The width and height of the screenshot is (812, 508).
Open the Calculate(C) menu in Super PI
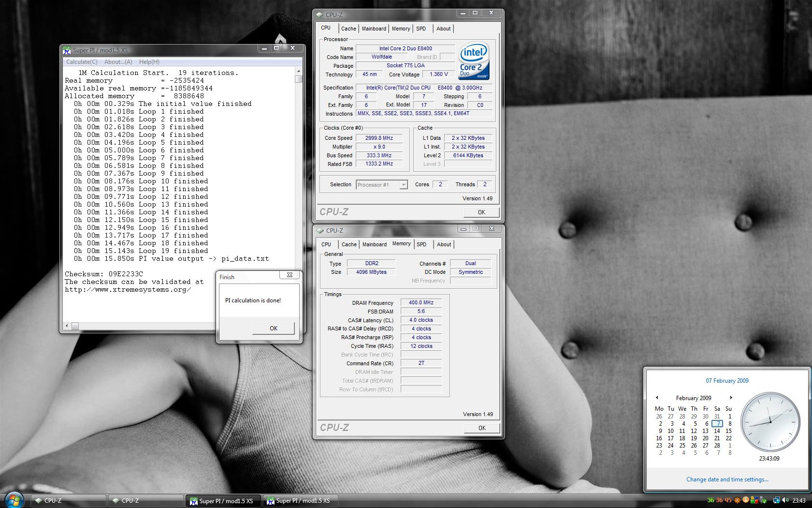pyautogui.click(x=82, y=62)
